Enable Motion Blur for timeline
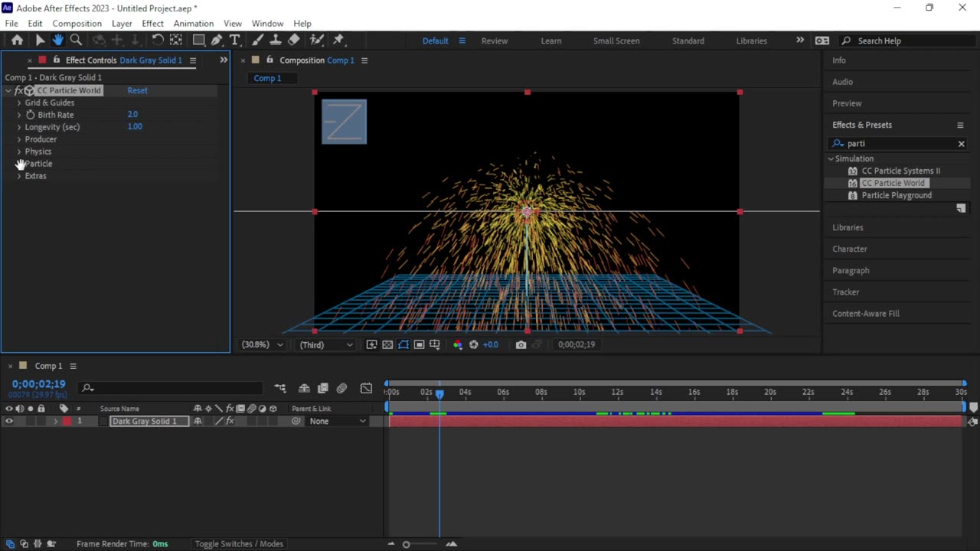Image resolution: width=980 pixels, height=551 pixels. (341, 389)
